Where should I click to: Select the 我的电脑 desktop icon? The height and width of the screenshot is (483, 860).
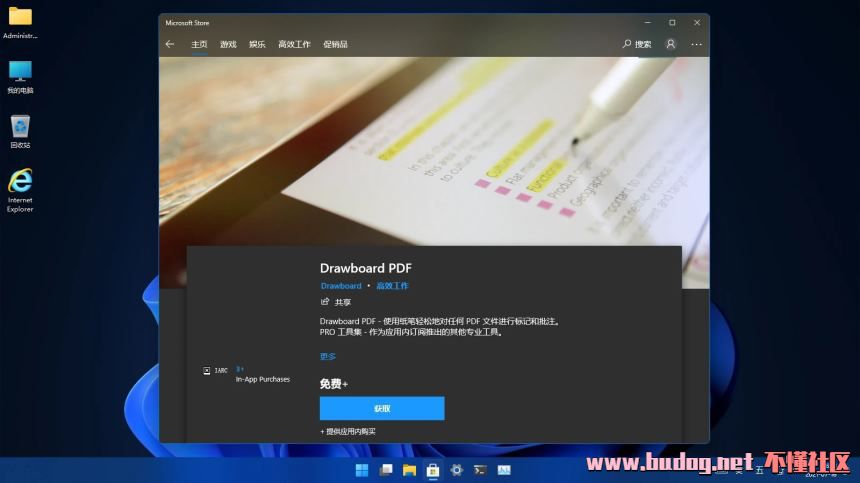coord(20,77)
